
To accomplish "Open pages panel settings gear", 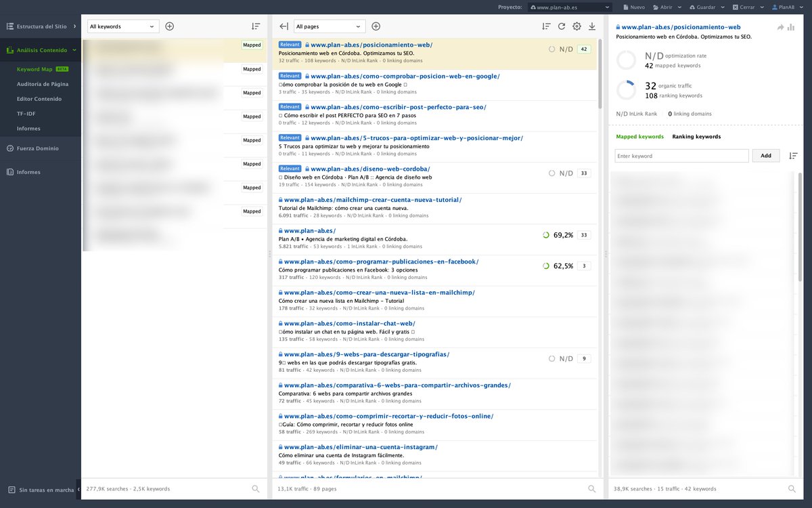I will point(577,26).
